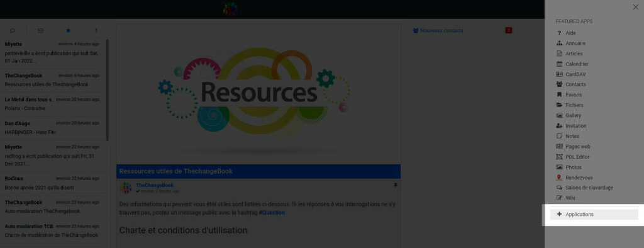Image resolution: width=644 pixels, height=248 pixels.
Task: Switch to the exclamation notices tab
Action: click(96, 30)
